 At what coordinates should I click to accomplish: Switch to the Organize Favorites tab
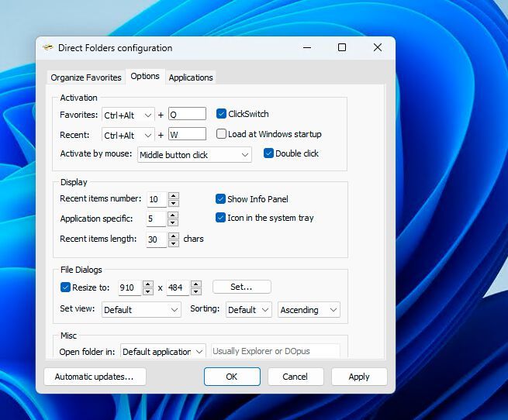point(86,77)
